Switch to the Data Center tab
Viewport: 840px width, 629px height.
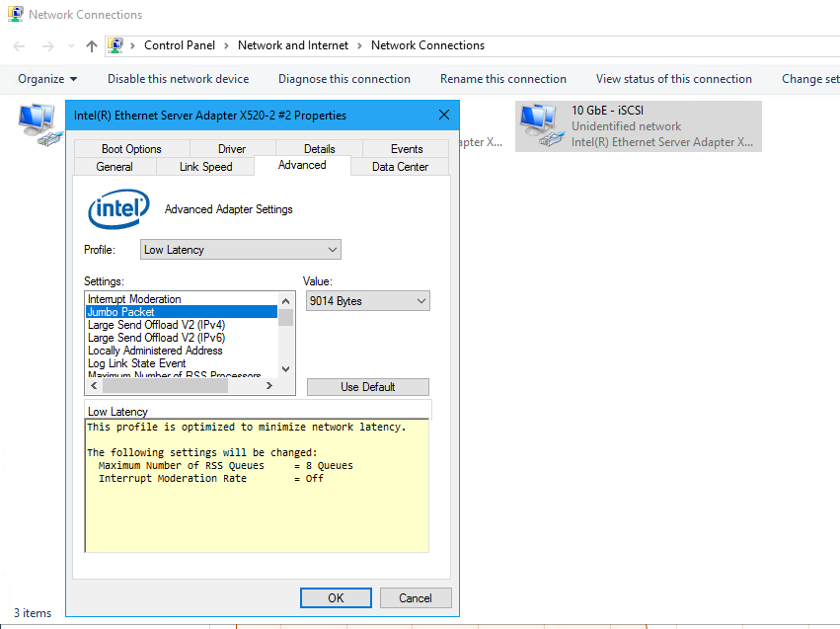400,167
